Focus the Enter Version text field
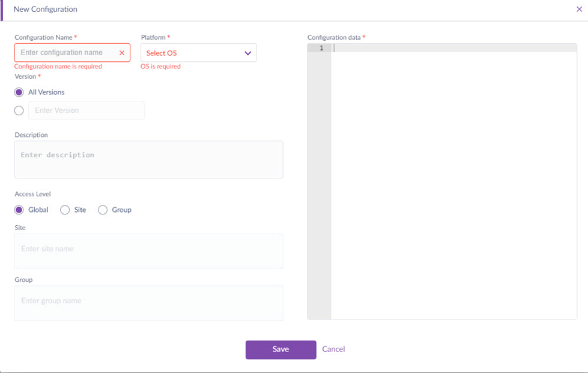 coord(86,111)
